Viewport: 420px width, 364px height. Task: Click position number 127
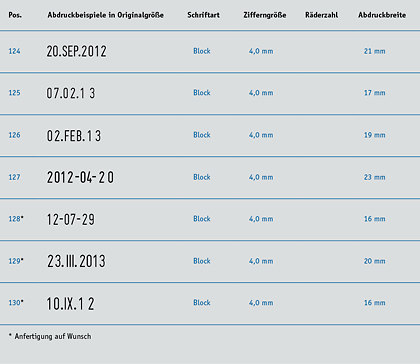point(14,177)
